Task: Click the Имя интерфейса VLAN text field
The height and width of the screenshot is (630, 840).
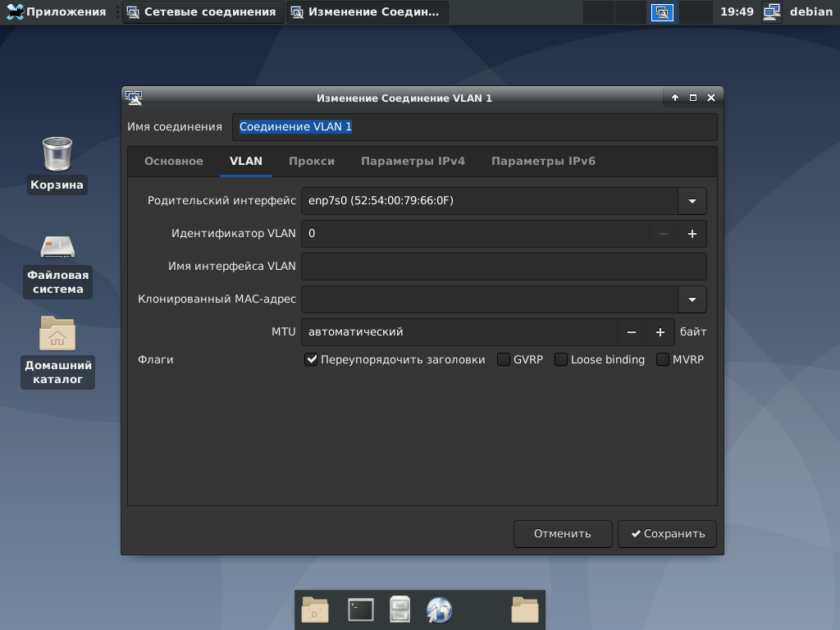Action: pos(504,267)
